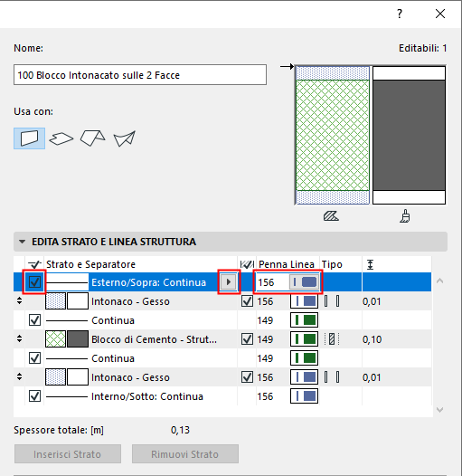
Task: Click the core type icon of Blocco di Cemento
Action: coord(332,339)
